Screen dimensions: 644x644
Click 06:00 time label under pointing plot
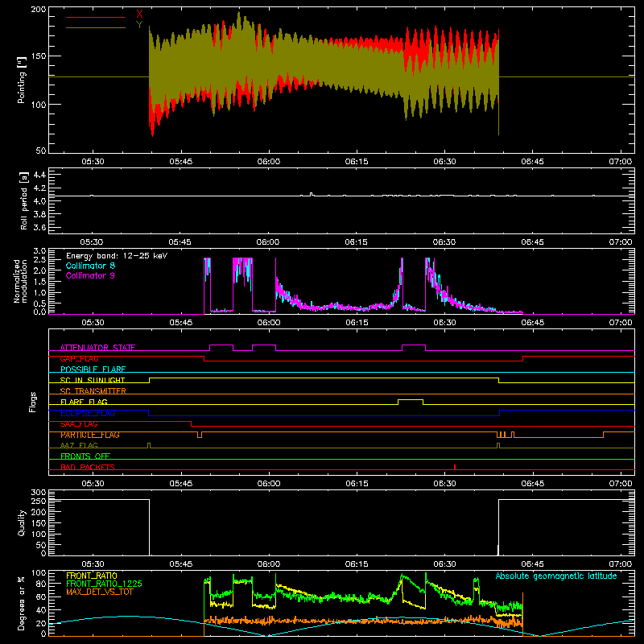tap(269, 162)
